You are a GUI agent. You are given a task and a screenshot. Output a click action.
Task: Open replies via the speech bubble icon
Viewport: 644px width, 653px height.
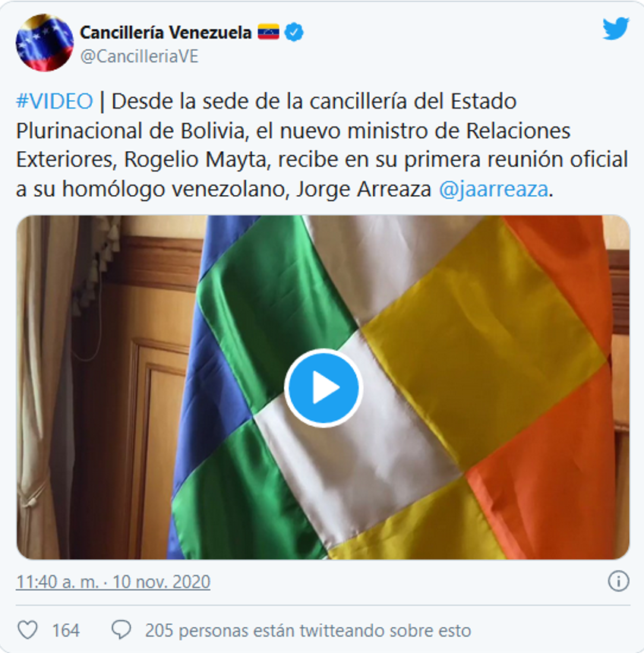122,630
